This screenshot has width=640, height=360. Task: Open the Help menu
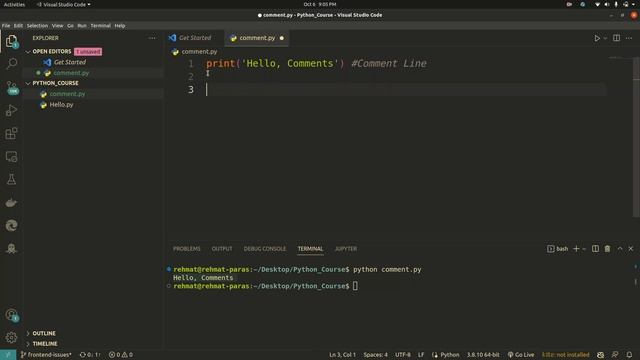pos(120,26)
